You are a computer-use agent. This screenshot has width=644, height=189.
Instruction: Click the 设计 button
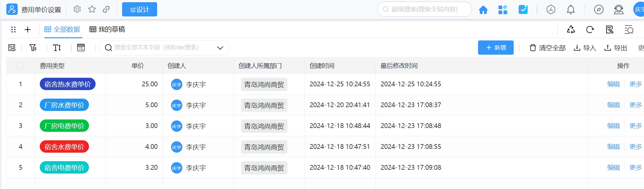[x=139, y=9]
